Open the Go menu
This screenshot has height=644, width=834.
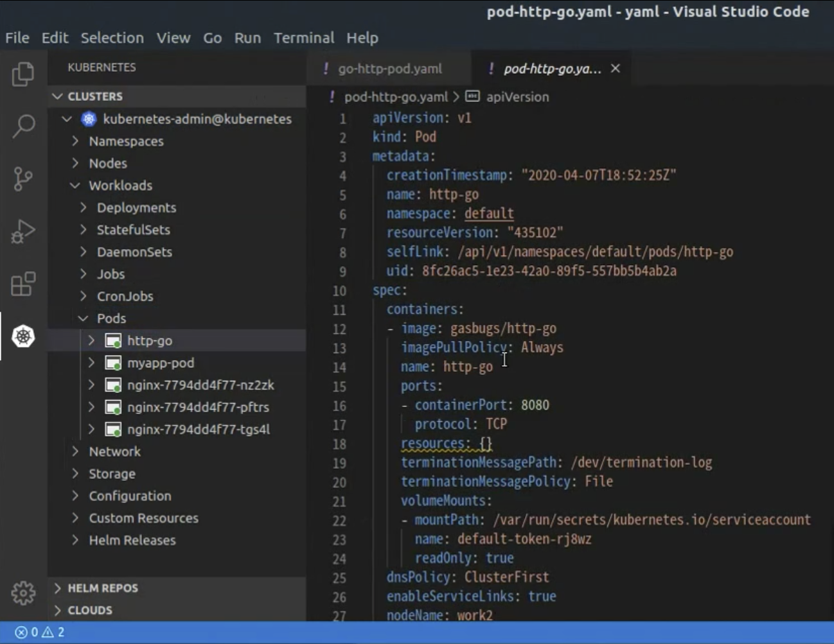click(212, 38)
